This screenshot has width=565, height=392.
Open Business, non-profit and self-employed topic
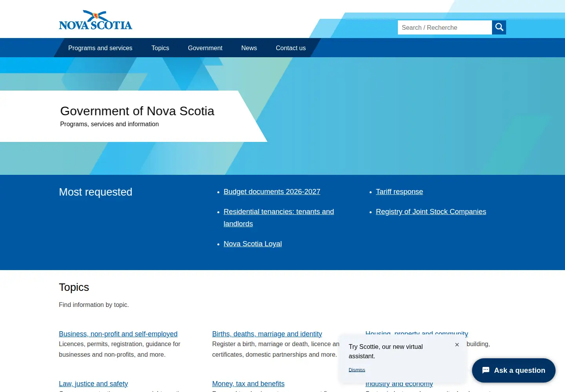(x=118, y=334)
